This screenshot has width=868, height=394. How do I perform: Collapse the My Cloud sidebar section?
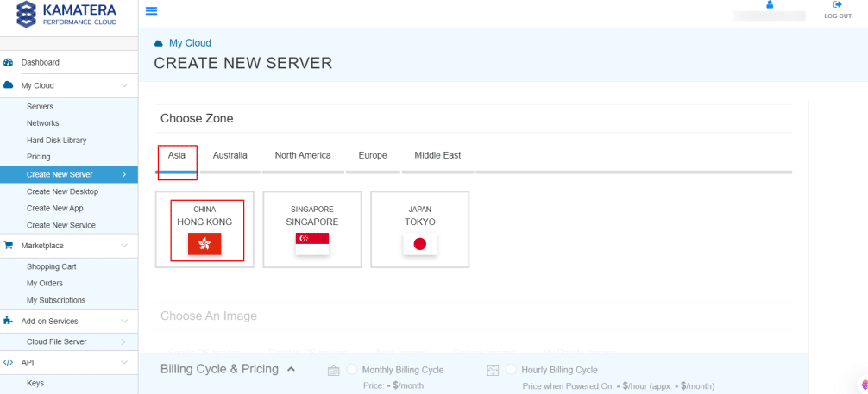click(124, 85)
